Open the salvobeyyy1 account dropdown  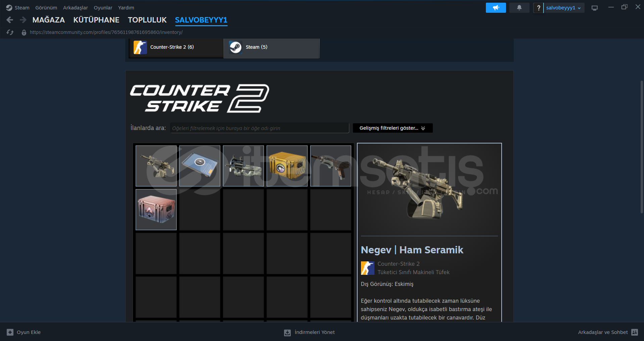point(564,8)
